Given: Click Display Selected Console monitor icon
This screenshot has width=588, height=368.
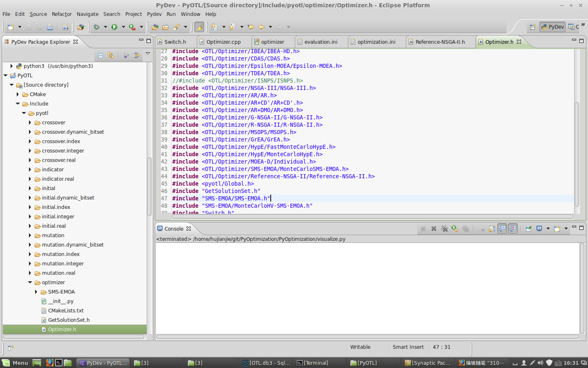Looking at the screenshot, I should click(539, 229).
